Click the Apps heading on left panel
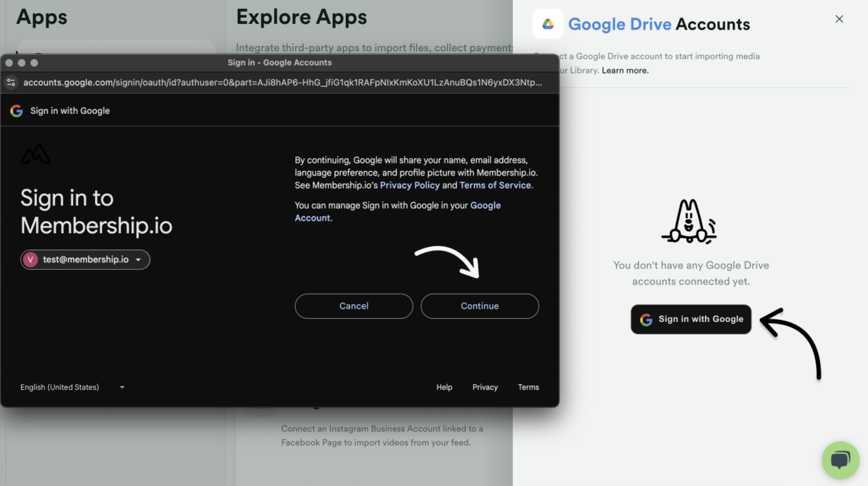The height and width of the screenshot is (486, 868). click(42, 17)
